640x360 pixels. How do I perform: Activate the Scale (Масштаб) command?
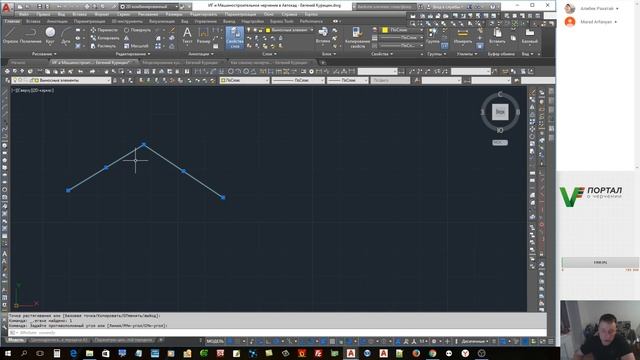point(136,46)
